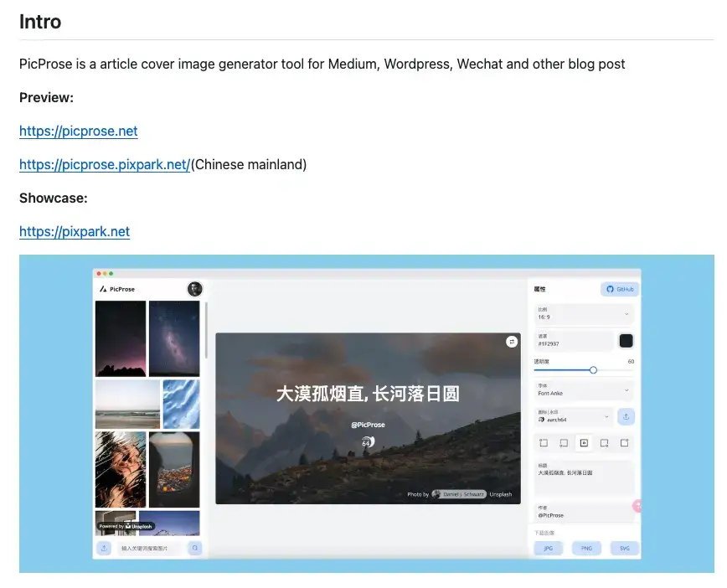Click the Powered by Unsplash badge
This screenshot has width=727, height=588.
click(x=126, y=526)
